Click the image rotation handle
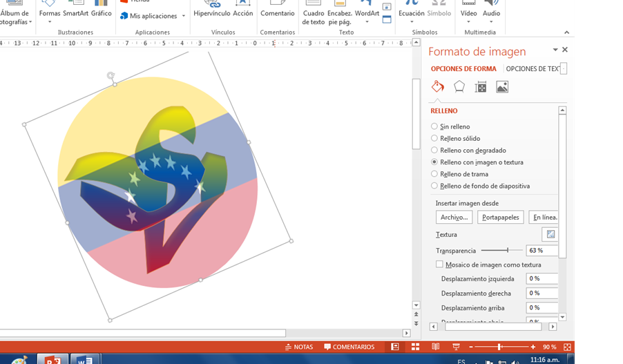The width and height of the screenshot is (623, 364). coord(111,75)
